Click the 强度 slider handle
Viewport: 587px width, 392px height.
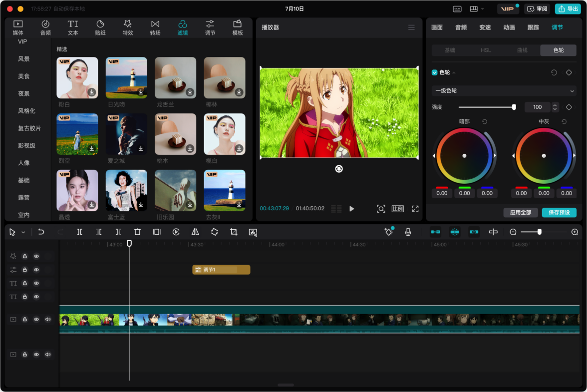tap(514, 107)
